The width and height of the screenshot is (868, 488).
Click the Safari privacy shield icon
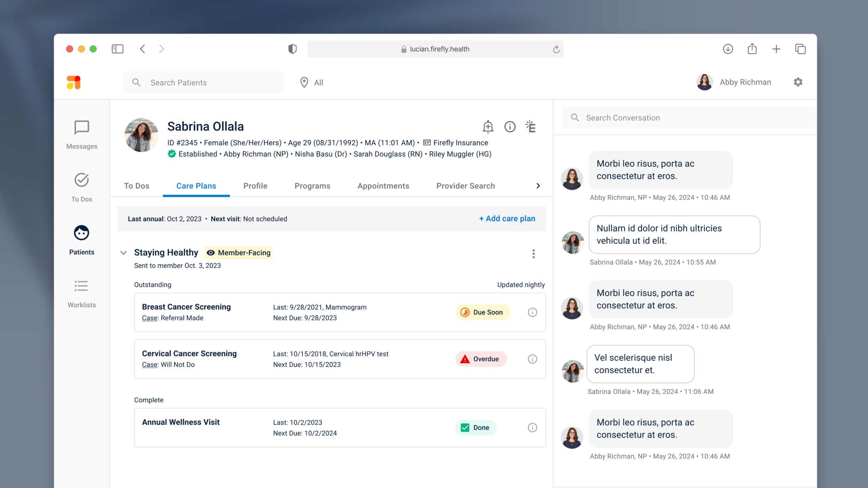click(292, 49)
